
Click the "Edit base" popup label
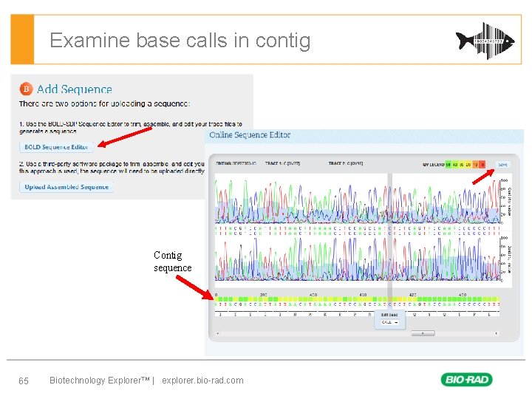click(x=389, y=315)
